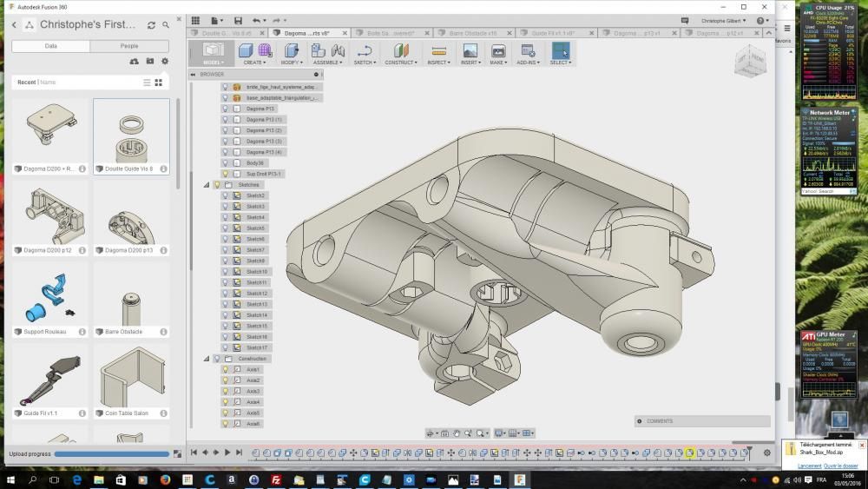
Task: Select the Construct plane tool icon
Action: 400,51
